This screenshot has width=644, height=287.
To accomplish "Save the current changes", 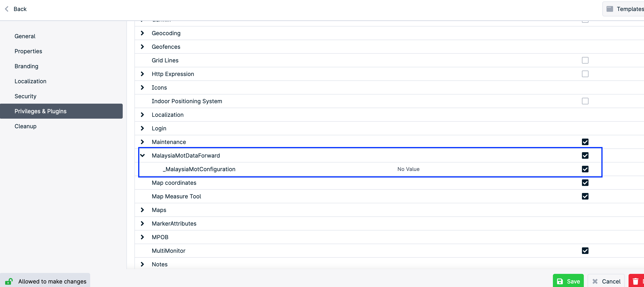I will click(568, 281).
